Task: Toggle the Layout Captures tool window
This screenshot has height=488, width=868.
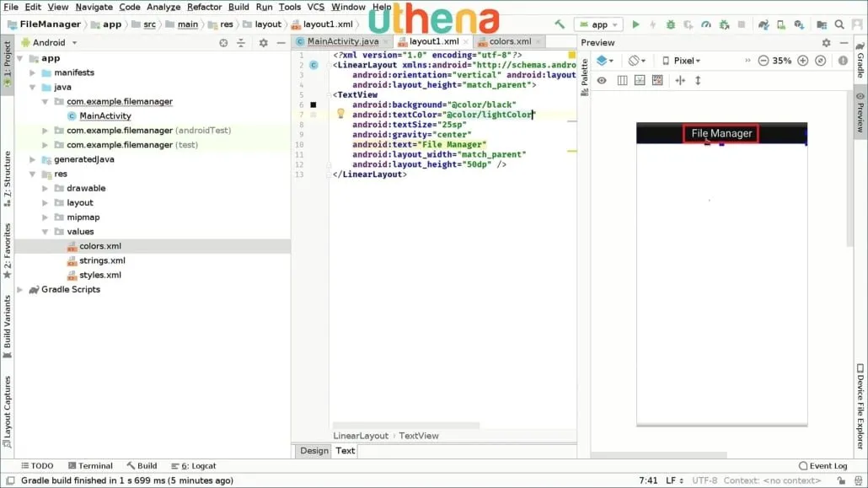Action: pyautogui.click(x=8, y=411)
